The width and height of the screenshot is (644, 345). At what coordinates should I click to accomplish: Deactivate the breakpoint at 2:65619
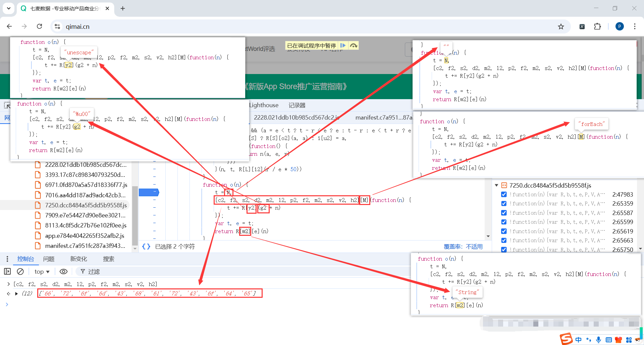click(504, 231)
